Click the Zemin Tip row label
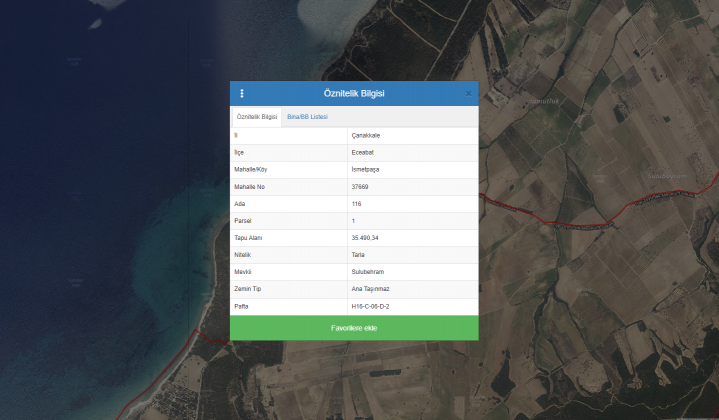Viewport: 719px width, 420px height. tap(247, 288)
